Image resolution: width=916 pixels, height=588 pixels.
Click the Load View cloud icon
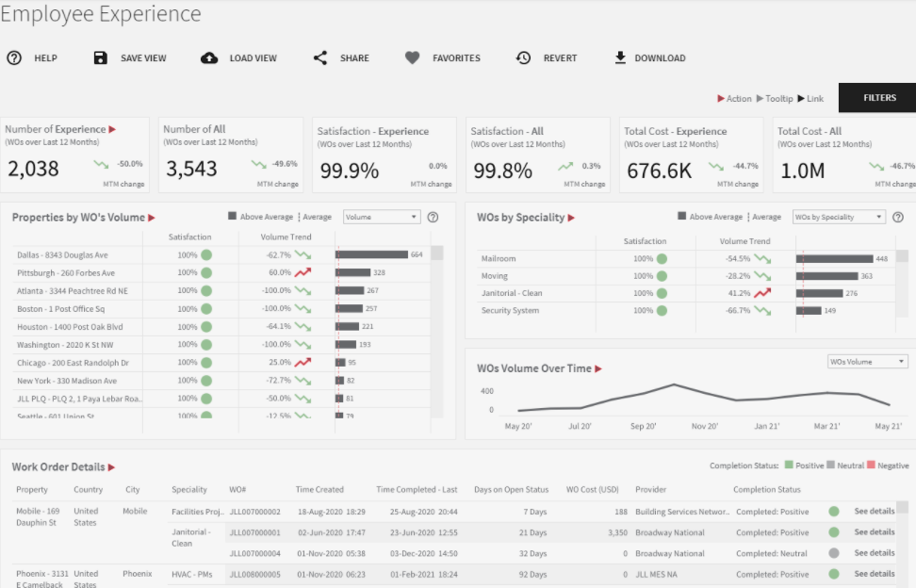210,57
